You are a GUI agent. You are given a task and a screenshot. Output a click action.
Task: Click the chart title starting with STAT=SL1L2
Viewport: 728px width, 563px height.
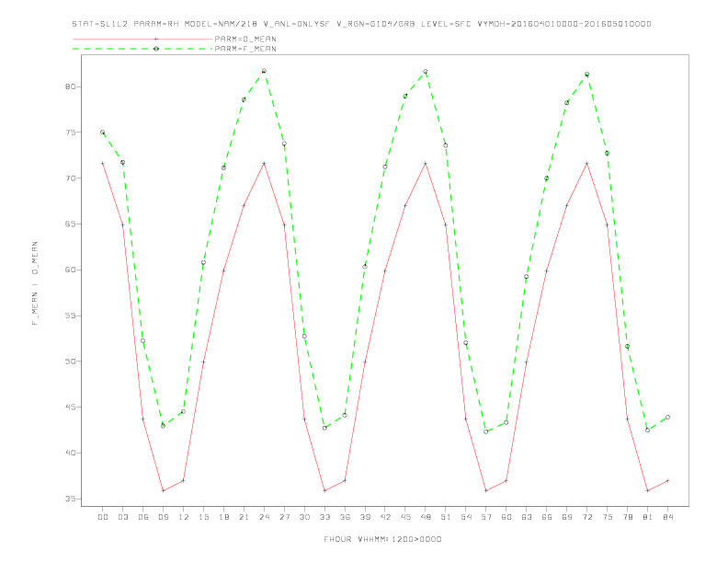tap(361, 24)
